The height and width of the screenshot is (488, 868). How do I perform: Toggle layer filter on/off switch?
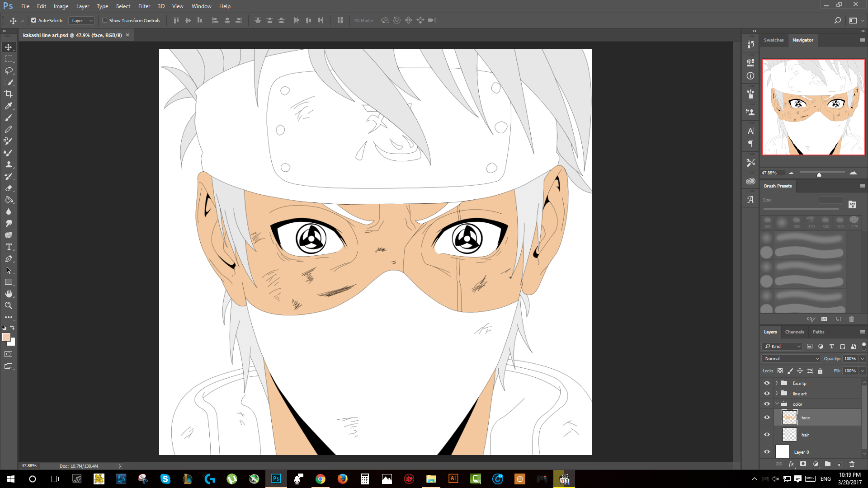[x=864, y=346]
